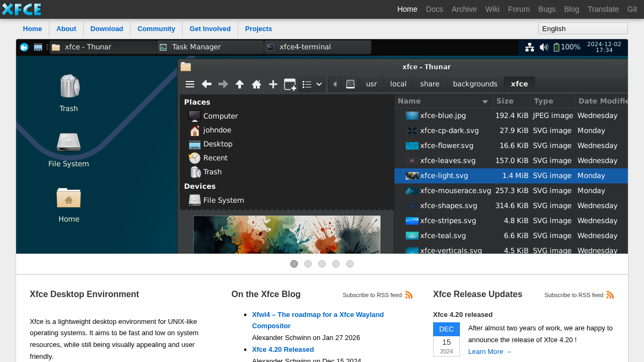Open Forum in the top navigation
Screen dimensions: 644x362
pos(519,9)
